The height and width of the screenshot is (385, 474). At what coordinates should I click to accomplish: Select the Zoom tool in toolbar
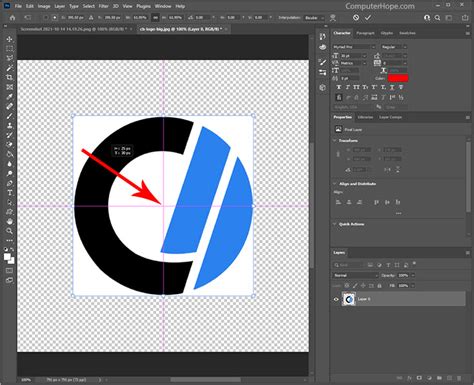[x=9, y=231]
